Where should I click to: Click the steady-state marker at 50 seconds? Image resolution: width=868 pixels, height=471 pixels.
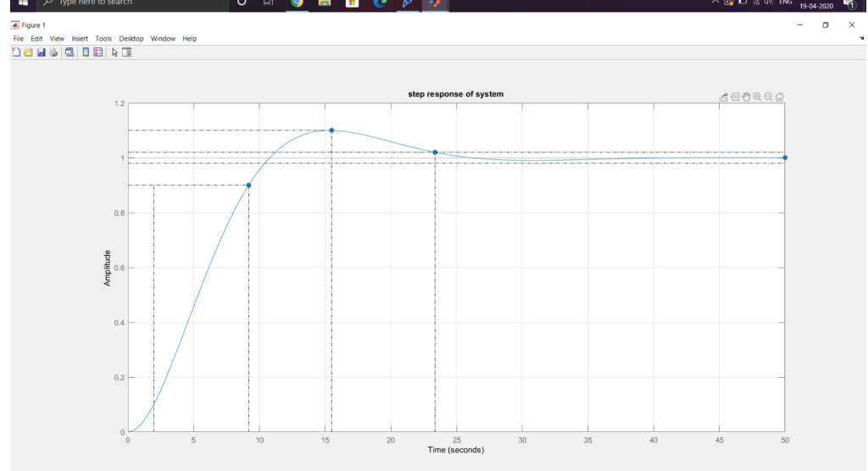pyautogui.click(x=785, y=158)
